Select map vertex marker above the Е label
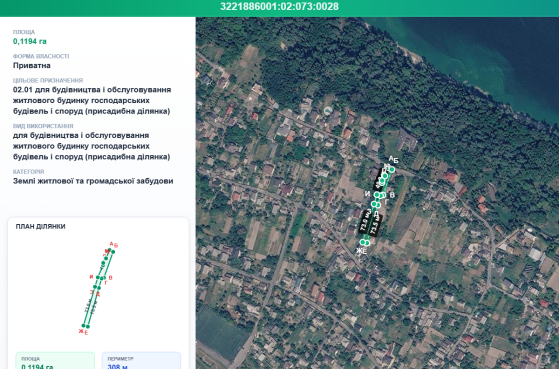Screen dimensions: 559x369 coord(367,243)
